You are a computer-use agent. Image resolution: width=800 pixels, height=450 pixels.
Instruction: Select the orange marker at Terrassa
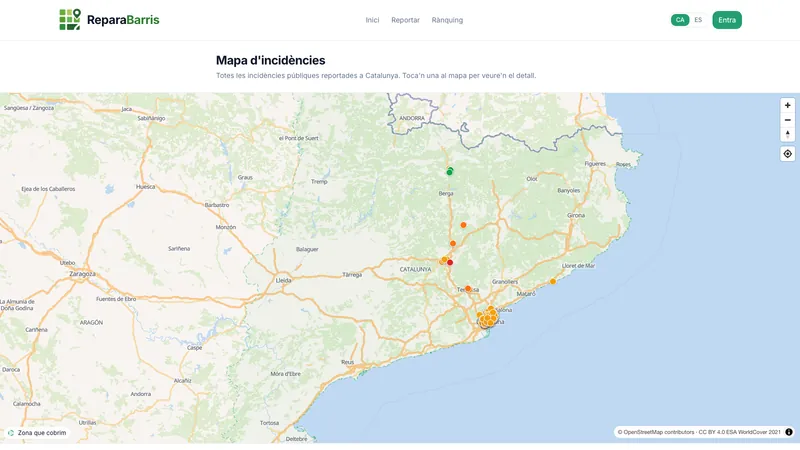pos(468,289)
